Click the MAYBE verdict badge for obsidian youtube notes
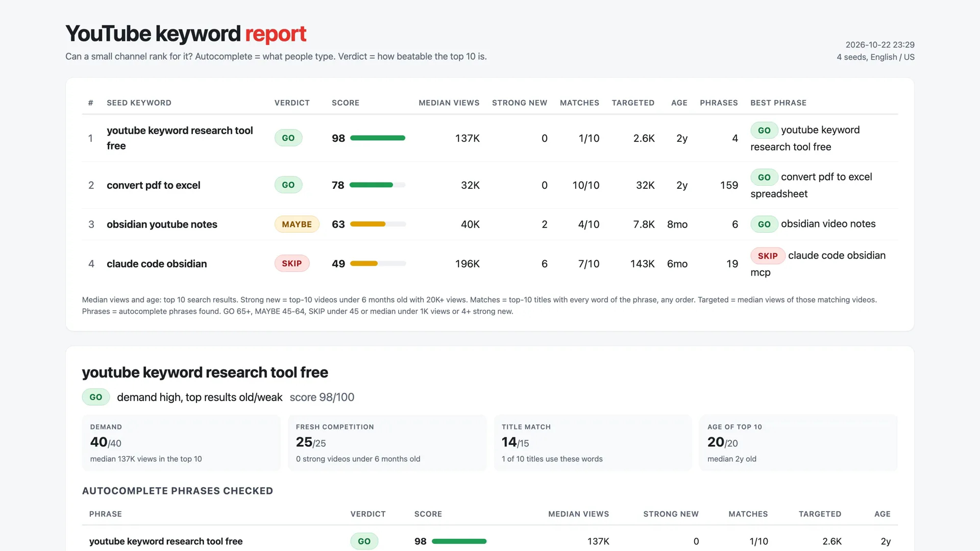Viewport: 980px width, 551px height. [297, 224]
